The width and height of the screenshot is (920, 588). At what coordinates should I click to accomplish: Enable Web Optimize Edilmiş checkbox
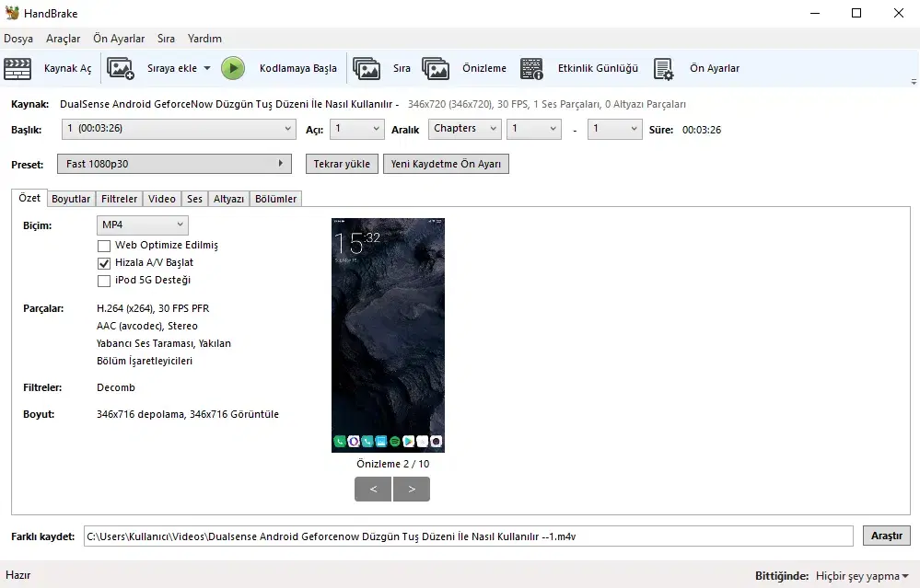point(104,246)
